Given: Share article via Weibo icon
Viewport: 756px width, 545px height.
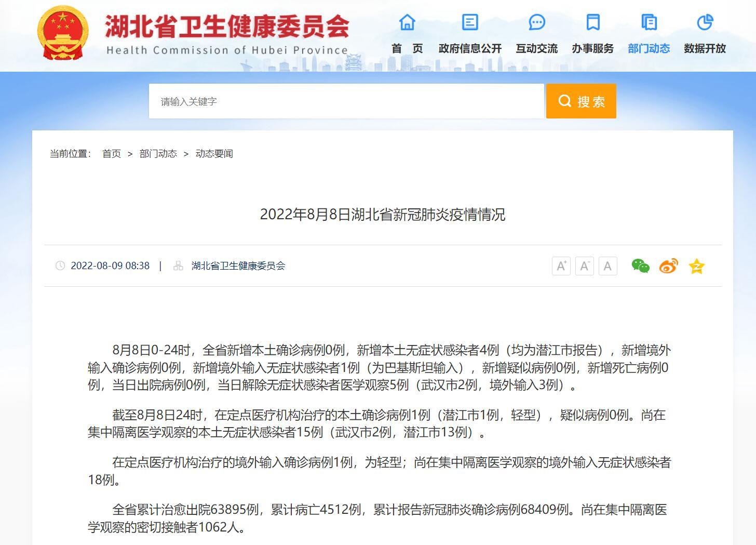Looking at the screenshot, I should coord(668,266).
